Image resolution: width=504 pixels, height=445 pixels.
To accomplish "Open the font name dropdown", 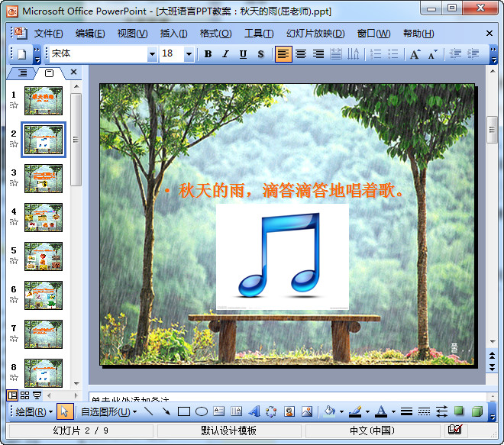I will pyautogui.click(x=153, y=54).
